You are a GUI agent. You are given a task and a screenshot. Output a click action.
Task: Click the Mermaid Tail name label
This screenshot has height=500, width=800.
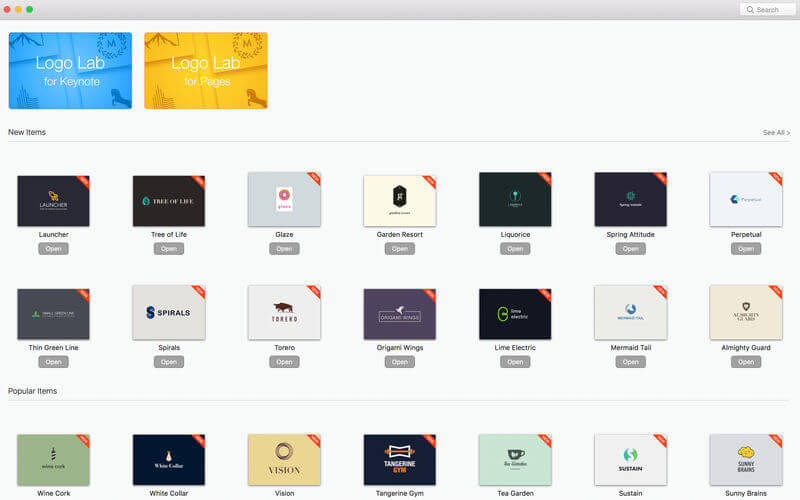point(631,348)
